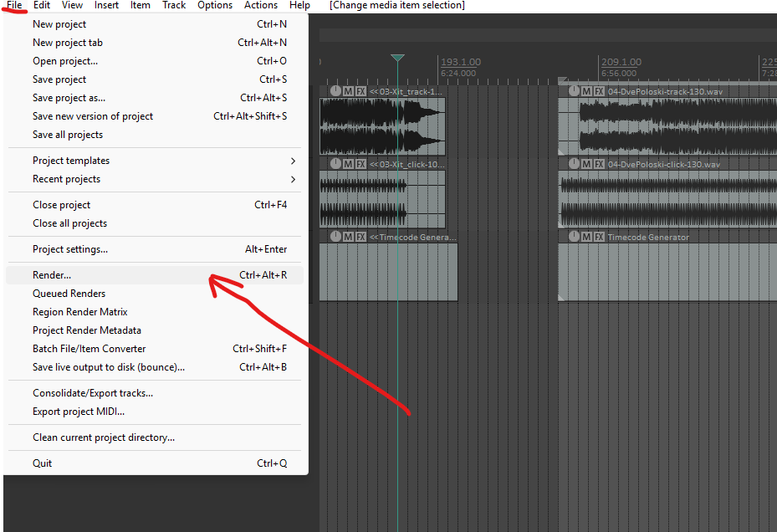Toggle mute on 04-DvePoloski-track-130.wav item
This screenshot has height=532, width=777.
pyautogui.click(x=586, y=91)
